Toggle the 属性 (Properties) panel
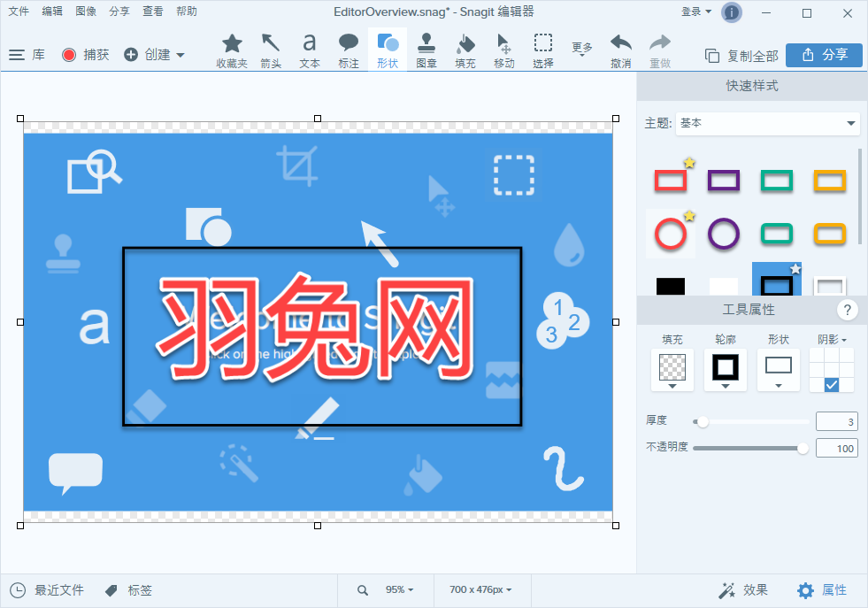This screenshot has width=868, height=608. (x=822, y=590)
